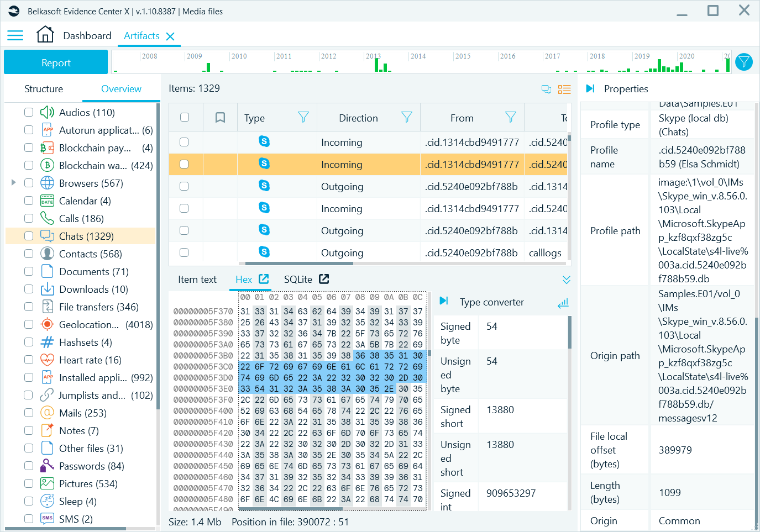Toggle the select-all checkbox in table header
Image resolution: width=760 pixels, height=532 pixels.
point(185,117)
